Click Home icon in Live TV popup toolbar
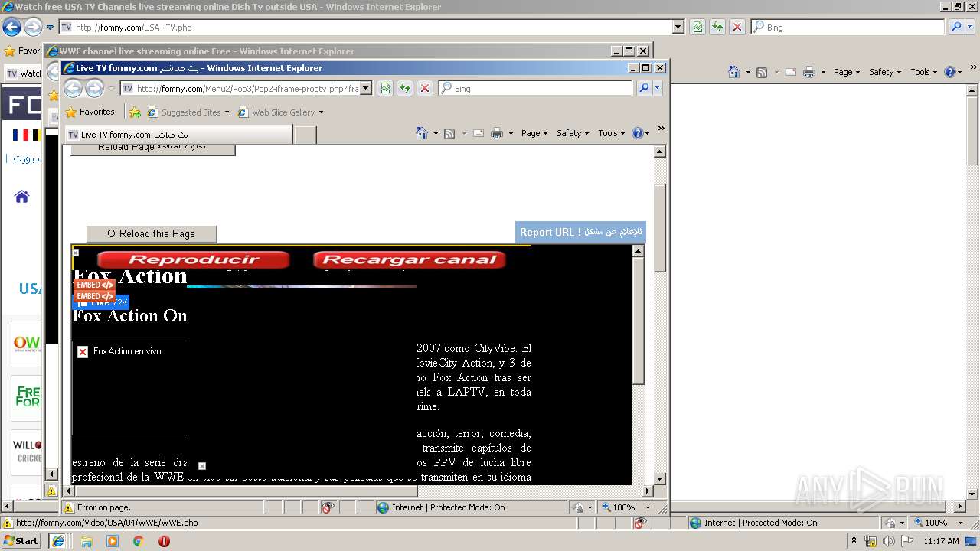980x551 pixels. coord(422,133)
